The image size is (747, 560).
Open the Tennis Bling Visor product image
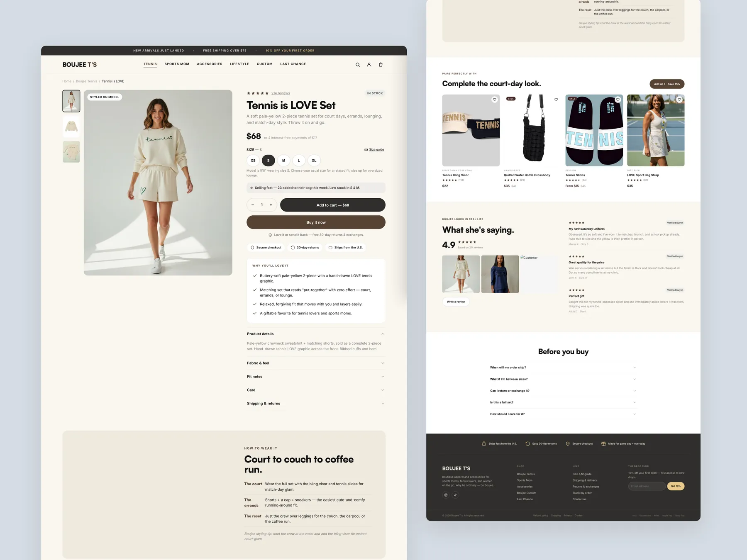point(471,130)
